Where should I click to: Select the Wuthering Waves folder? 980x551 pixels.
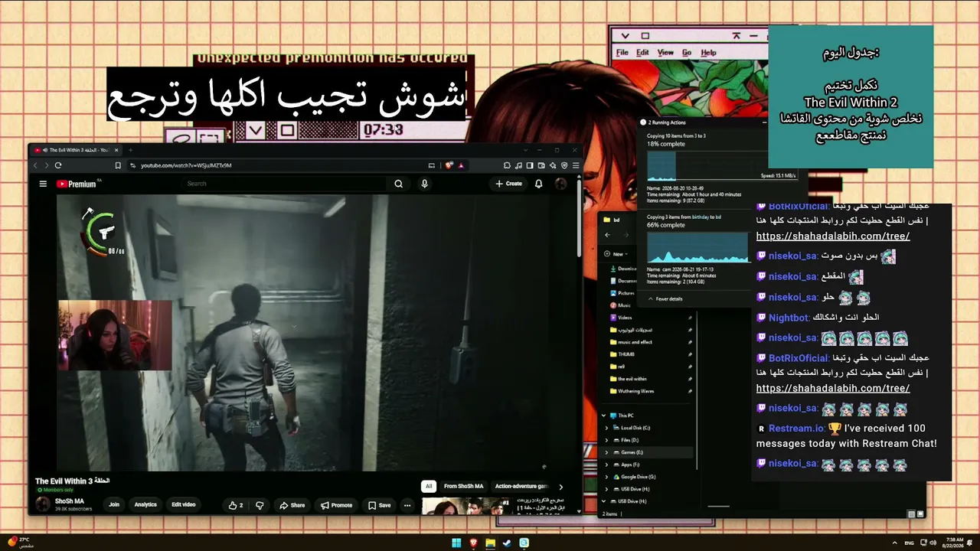[x=636, y=391]
